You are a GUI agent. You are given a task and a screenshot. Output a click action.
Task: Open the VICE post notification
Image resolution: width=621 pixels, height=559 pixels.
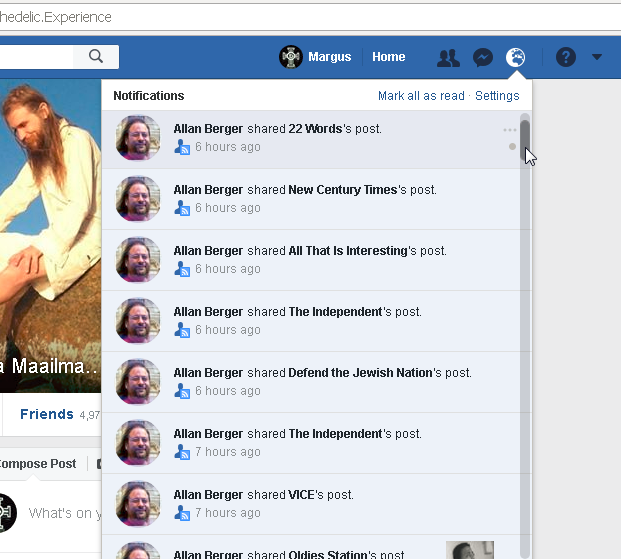pyautogui.click(x=310, y=504)
